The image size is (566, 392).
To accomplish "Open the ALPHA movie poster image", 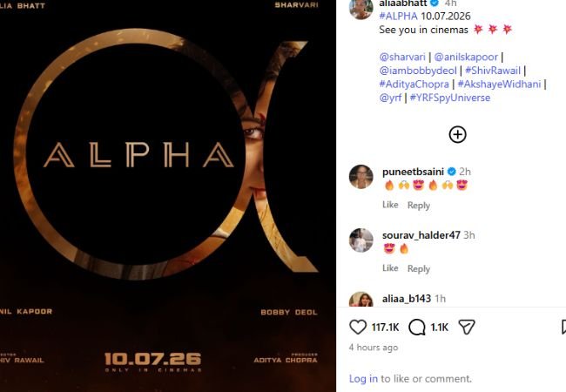I will click(168, 196).
